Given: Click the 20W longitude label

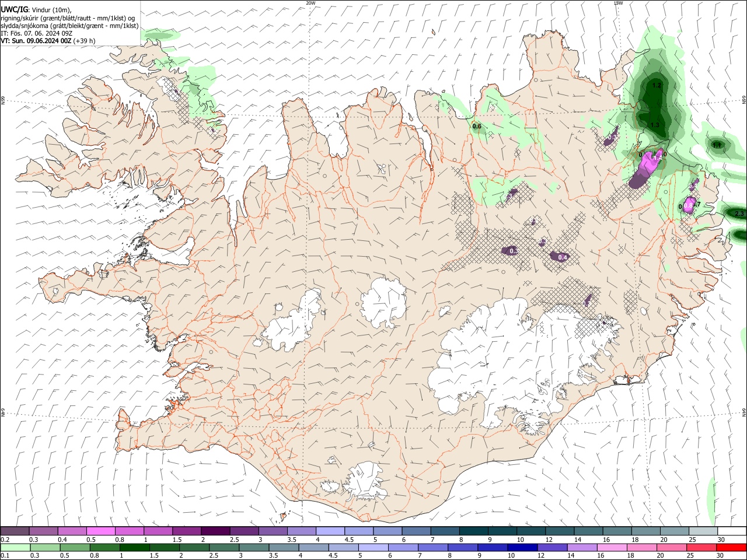Looking at the screenshot, I should coord(310,3).
